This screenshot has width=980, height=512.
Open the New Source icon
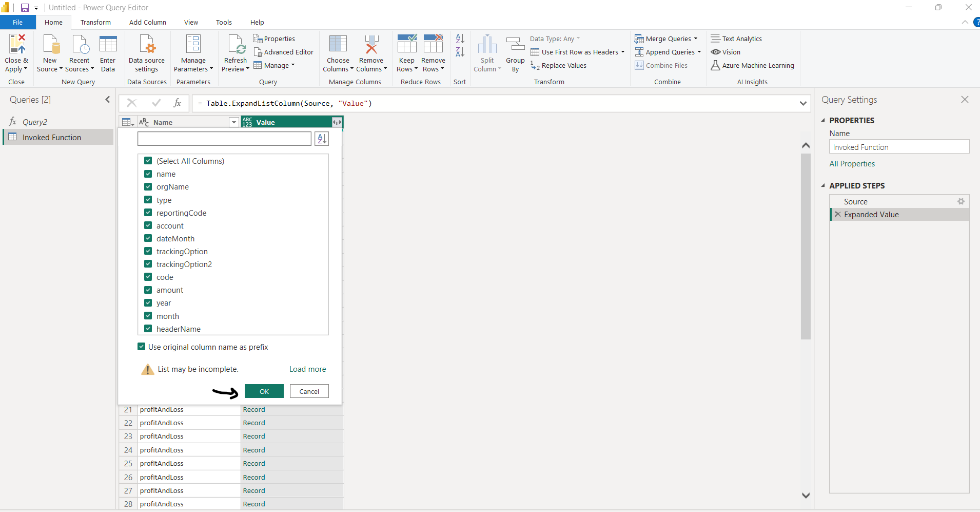[x=50, y=45]
